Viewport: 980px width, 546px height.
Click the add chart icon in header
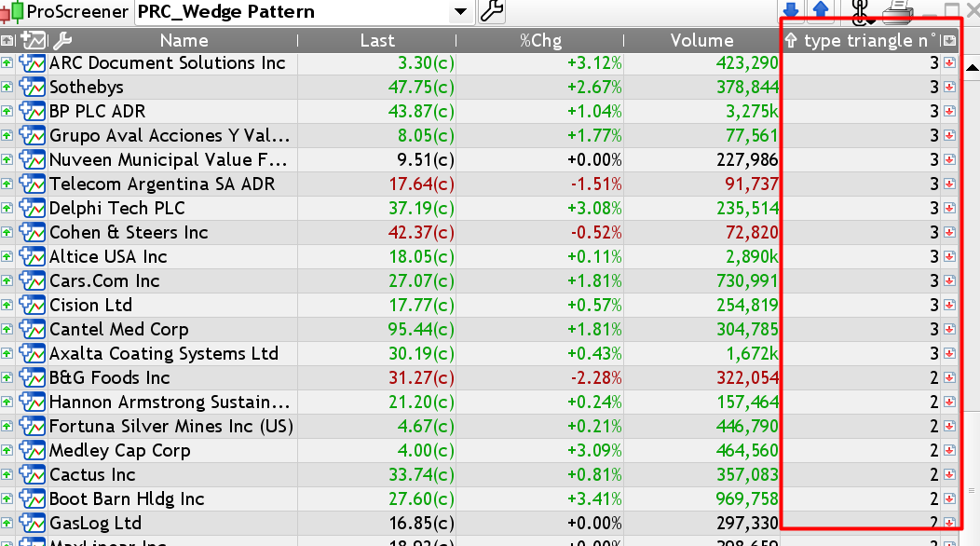[34, 41]
